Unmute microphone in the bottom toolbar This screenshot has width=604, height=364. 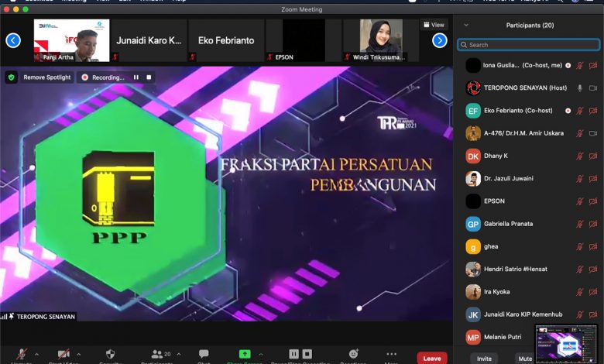click(x=22, y=355)
